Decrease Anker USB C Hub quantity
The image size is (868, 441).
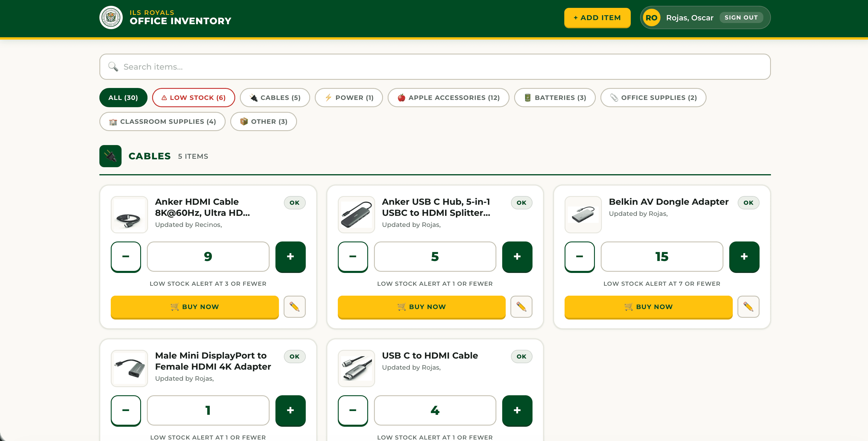coord(353,257)
